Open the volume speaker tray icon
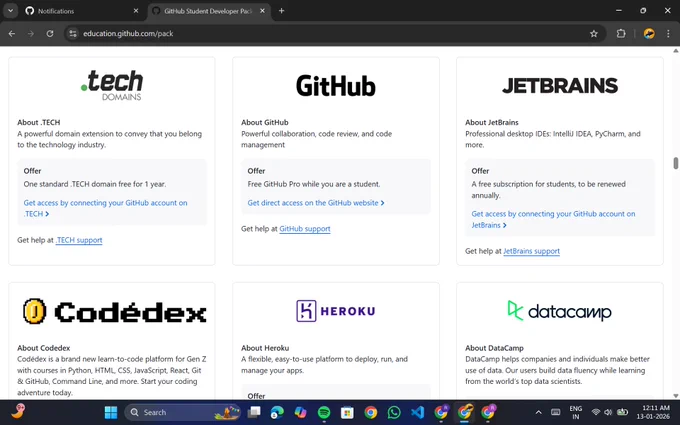This screenshot has height=425, width=680. [608, 412]
